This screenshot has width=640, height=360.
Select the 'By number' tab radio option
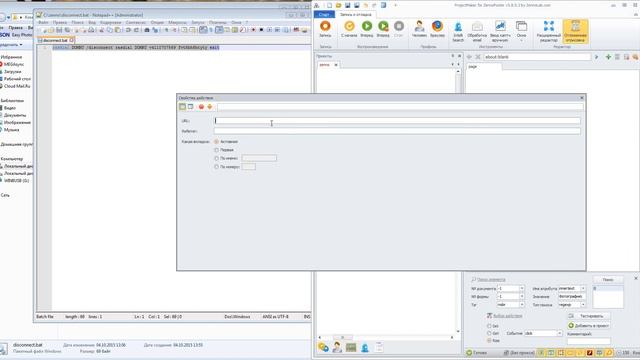[216, 167]
